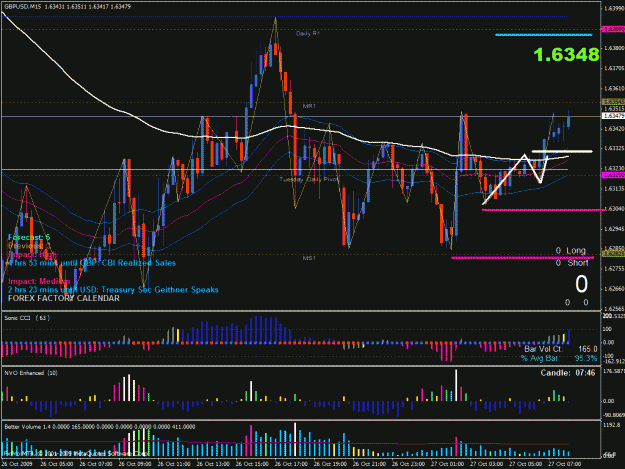Click the Daily R1 level label
Screen dimensions: 625x469
coord(308,34)
